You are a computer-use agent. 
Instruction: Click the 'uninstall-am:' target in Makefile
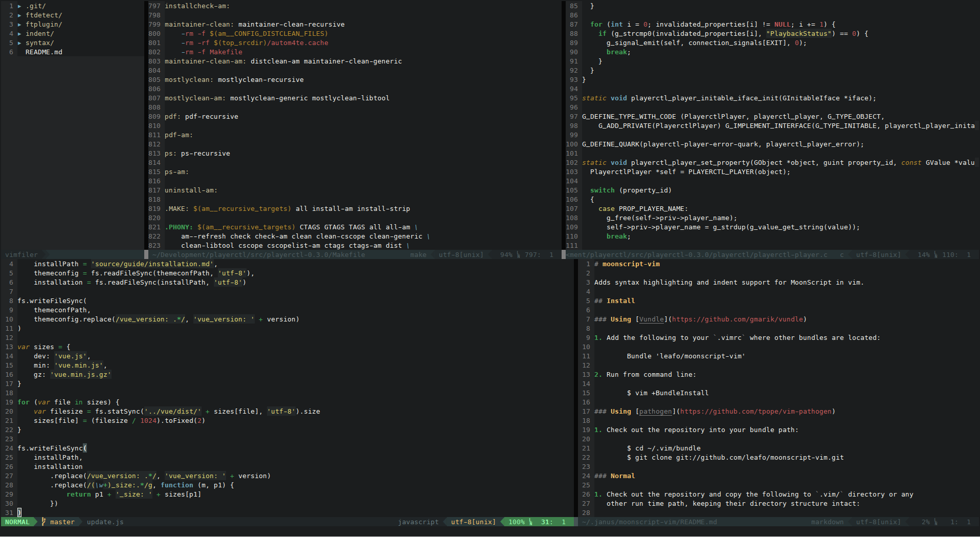coord(191,190)
